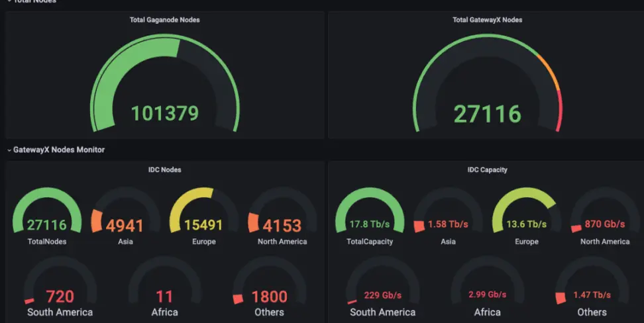Open the Total Gaganode Nodes panel title
Screen dimensions: 644x323
pyautogui.click(x=165, y=20)
